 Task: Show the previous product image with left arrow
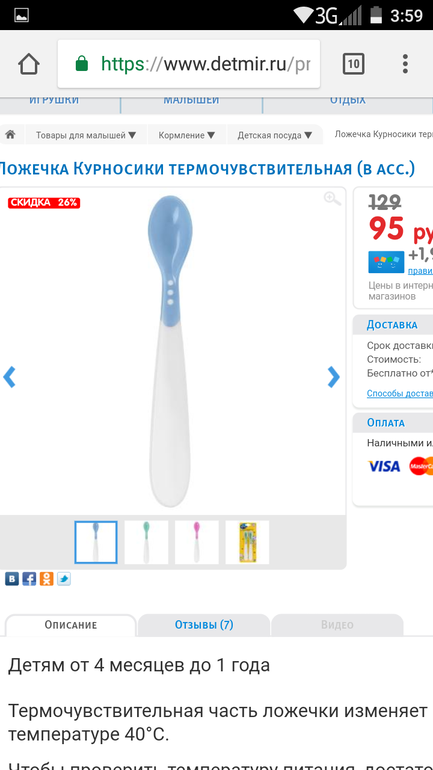pyautogui.click(x=9, y=377)
